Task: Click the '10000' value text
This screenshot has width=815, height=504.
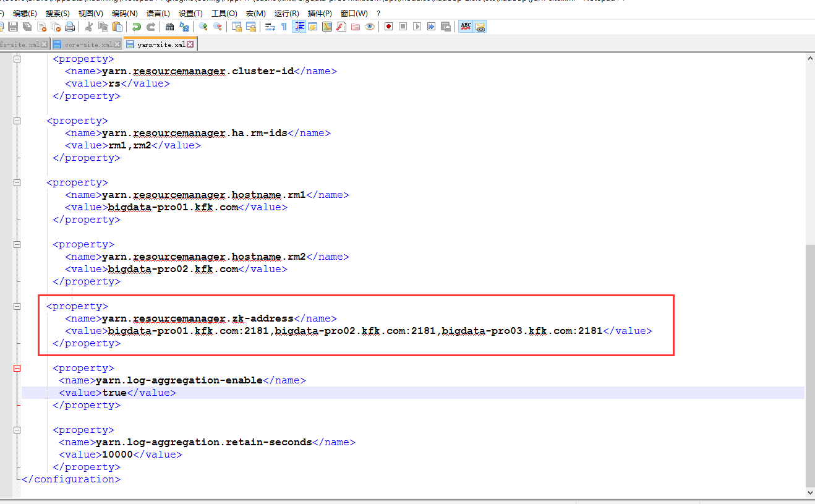Action: 117,455
